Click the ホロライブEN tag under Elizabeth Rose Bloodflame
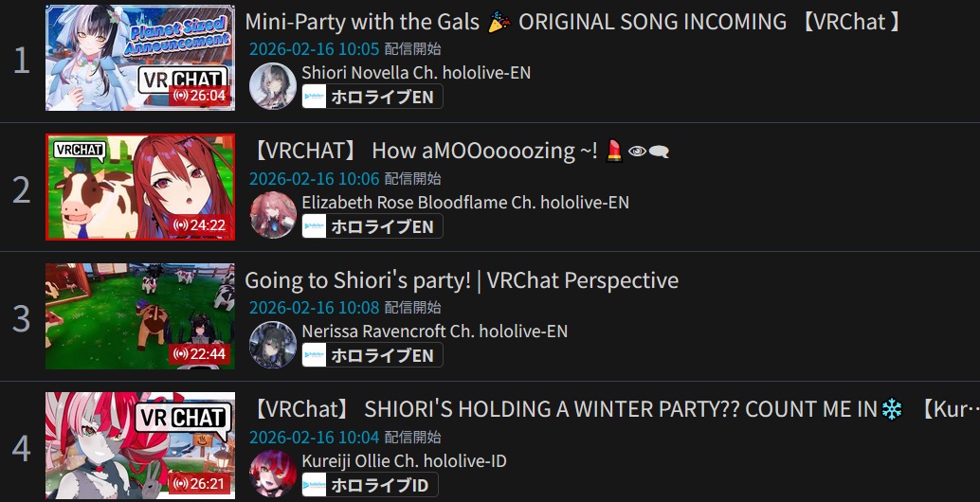This screenshot has height=502, width=980. (x=372, y=226)
